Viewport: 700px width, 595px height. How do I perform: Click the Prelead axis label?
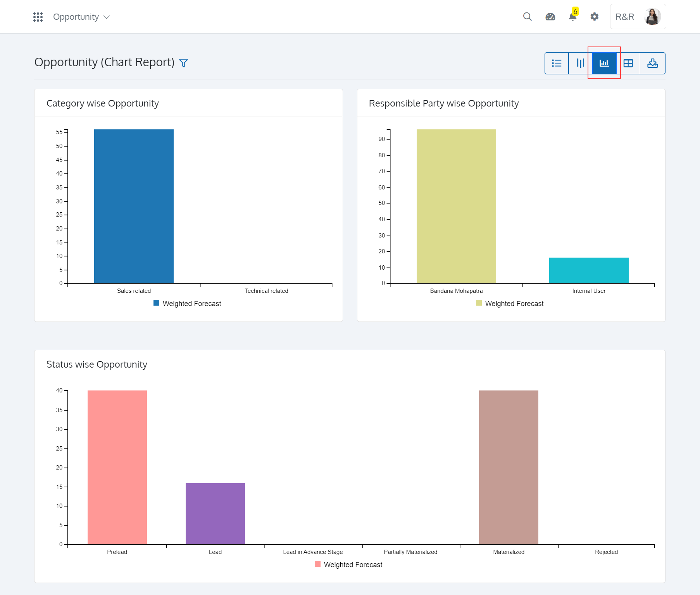click(117, 552)
